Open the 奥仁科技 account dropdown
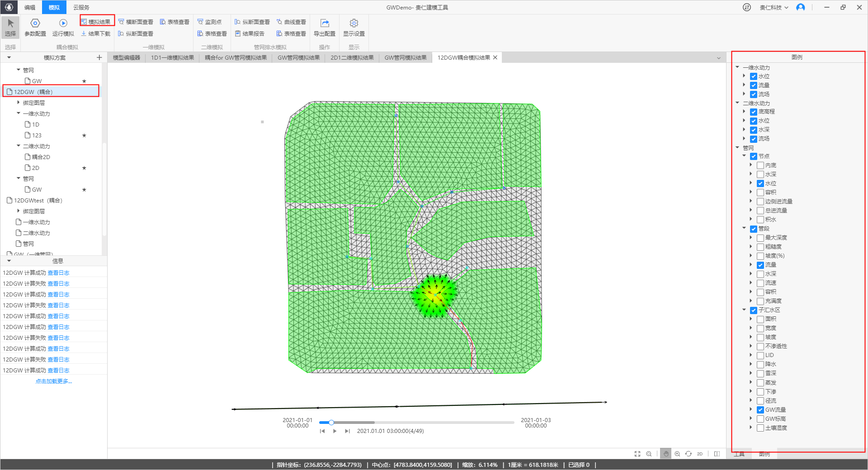The image size is (868, 470). (774, 7)
